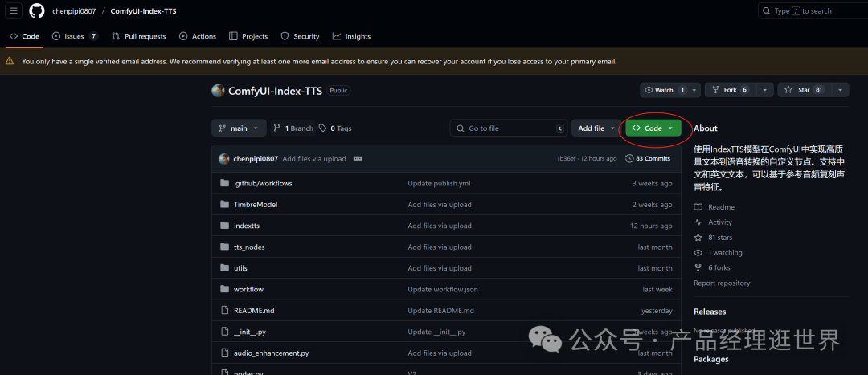Open ComfyUI-Index-TTS breadcrumb link
This screenshot has width=868, height=375.
[x=143, y=11]
